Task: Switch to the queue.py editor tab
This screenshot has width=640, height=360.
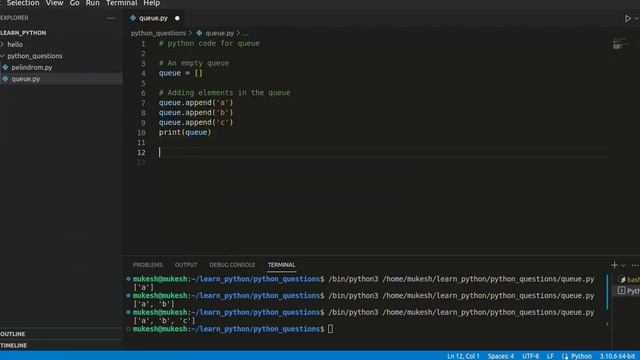Action: point(153,18)
